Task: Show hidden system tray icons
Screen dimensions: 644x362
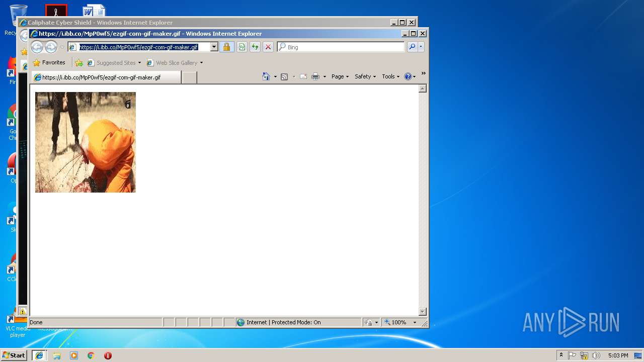Action: coord(561,355)
